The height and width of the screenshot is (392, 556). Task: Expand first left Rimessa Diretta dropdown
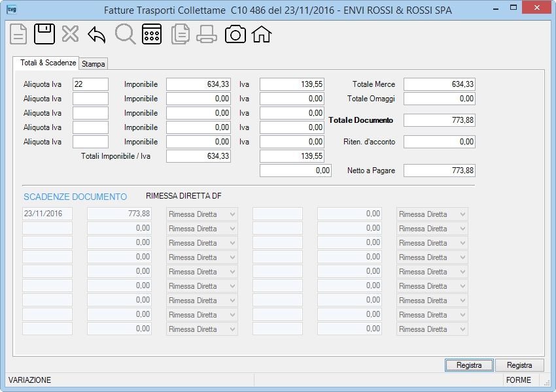click(x=201, y=214)
